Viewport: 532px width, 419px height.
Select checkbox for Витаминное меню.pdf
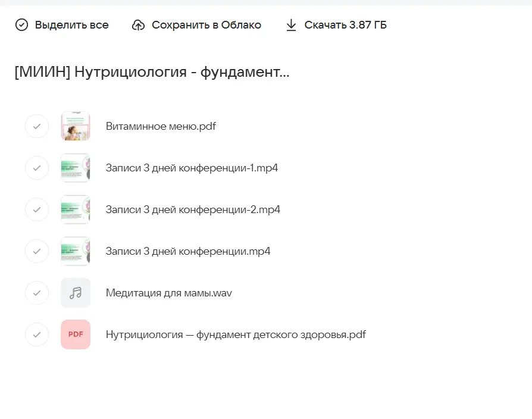click(x=37, y=126)
